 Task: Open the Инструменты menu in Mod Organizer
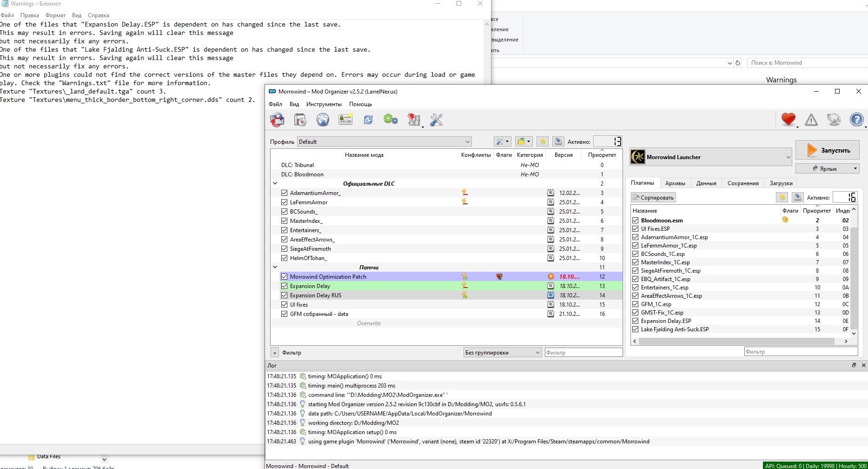324,104
